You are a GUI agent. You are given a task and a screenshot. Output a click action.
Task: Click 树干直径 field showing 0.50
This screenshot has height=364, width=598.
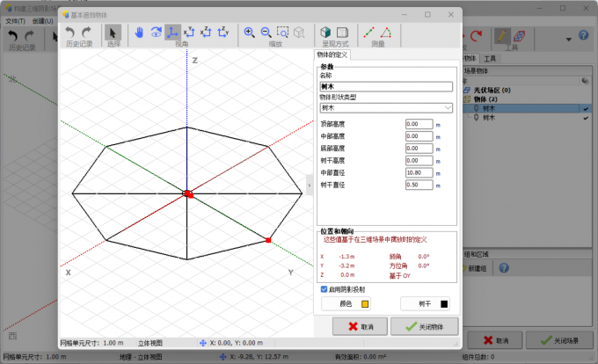[419, 185]
